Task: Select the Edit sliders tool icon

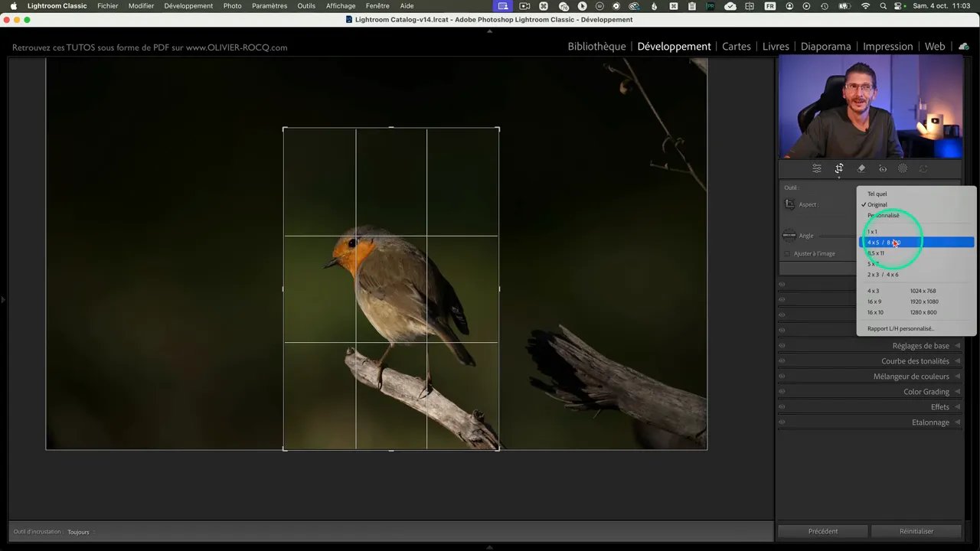Action: click(817, 168)
